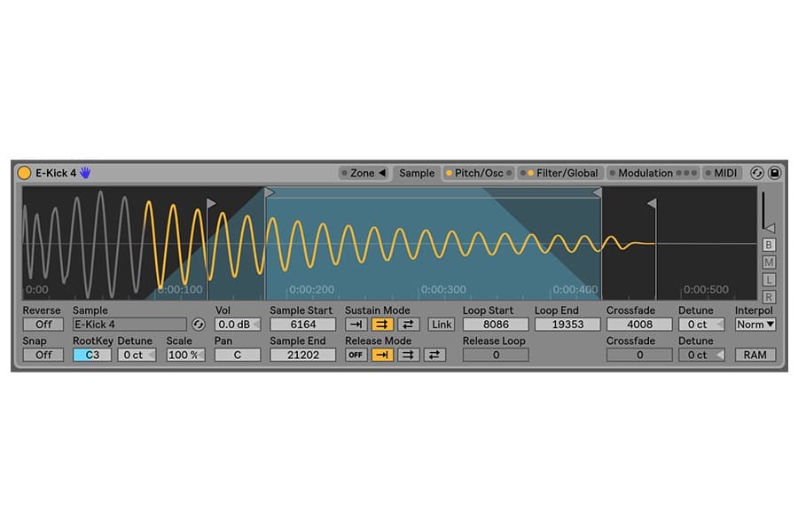Open the Interpol dropdown showing Norm
798x532 pixels.
coord(755,325)
